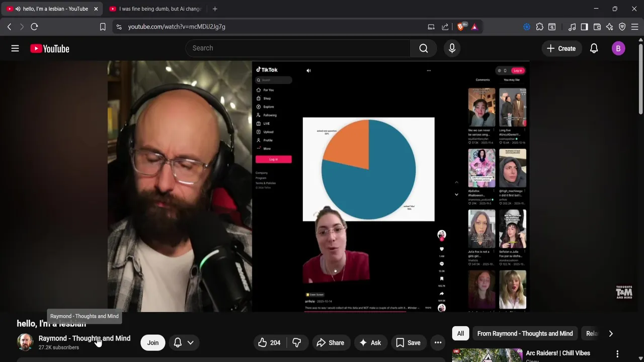The height and width of the screenshot is (362, 644).
Task: Go back in browser history
Action: pyautogui.click(x=9, y=27)
